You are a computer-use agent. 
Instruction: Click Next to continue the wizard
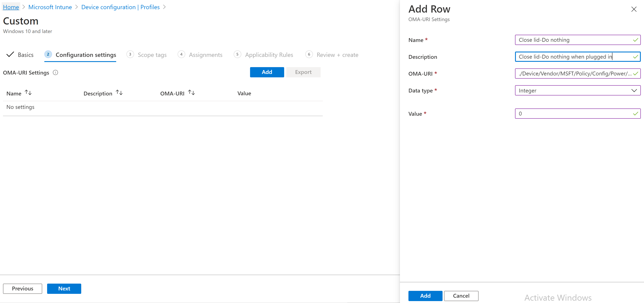[64, 289]
